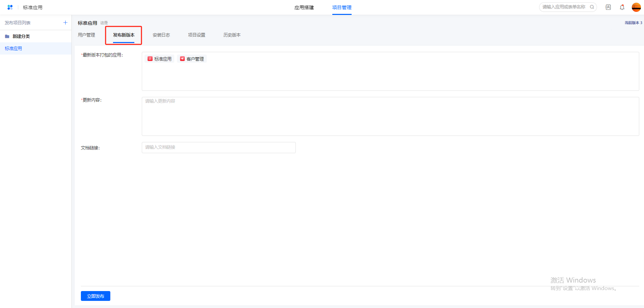Switch to 应用搭建 top menu

[x=304, y=7]
